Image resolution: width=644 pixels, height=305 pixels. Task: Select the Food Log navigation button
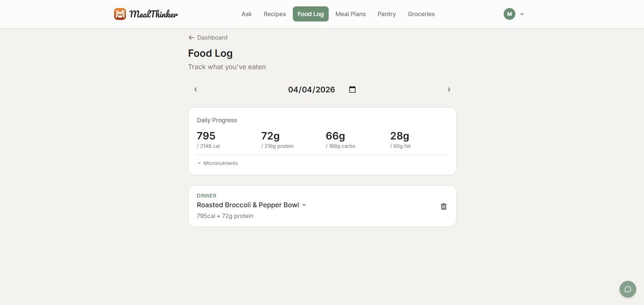coord(310,14)
